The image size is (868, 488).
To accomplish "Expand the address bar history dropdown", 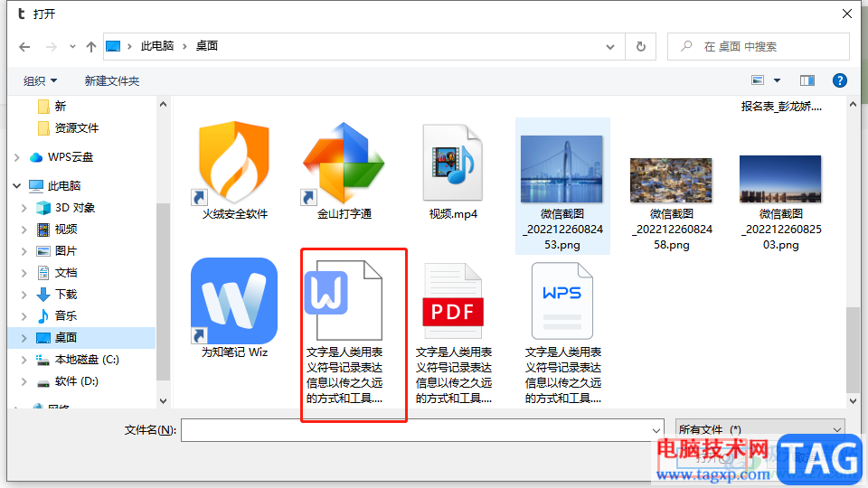I will (x=610, y=47).
